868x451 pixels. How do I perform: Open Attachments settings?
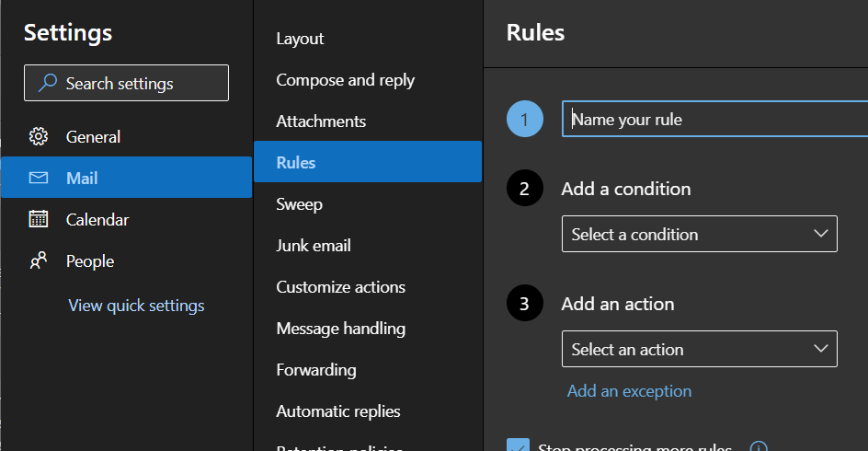(x=321, y=121)
